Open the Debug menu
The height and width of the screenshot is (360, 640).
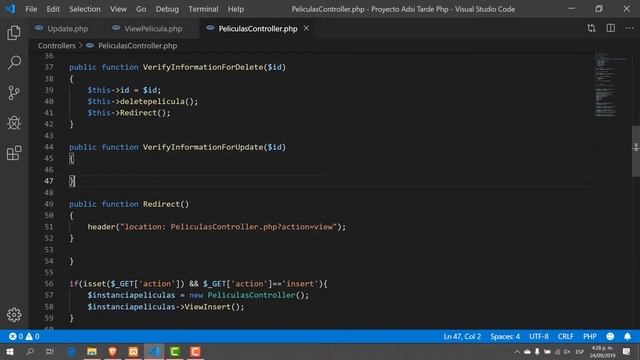pyautogui.click(x=167, y=9)
